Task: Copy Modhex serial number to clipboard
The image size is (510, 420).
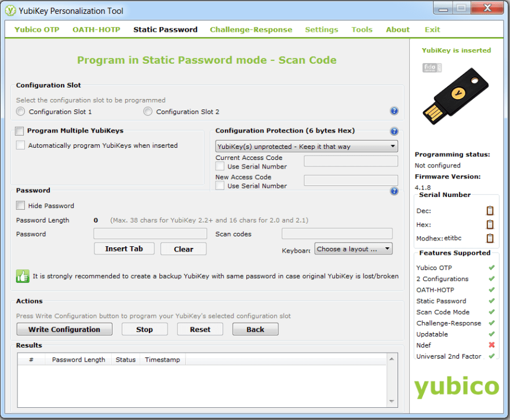Action: pos(490,238)
